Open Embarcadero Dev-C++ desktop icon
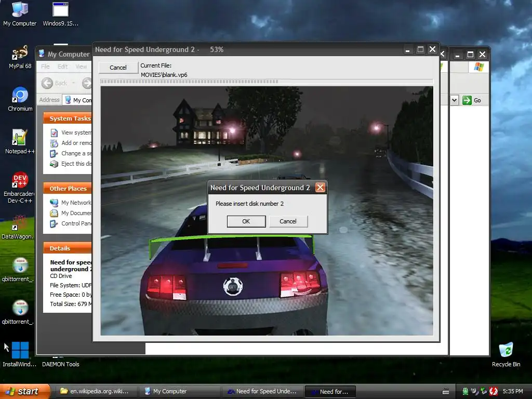Image resolution: width=532 pixels, height=399 pixels. pos(20,187)
